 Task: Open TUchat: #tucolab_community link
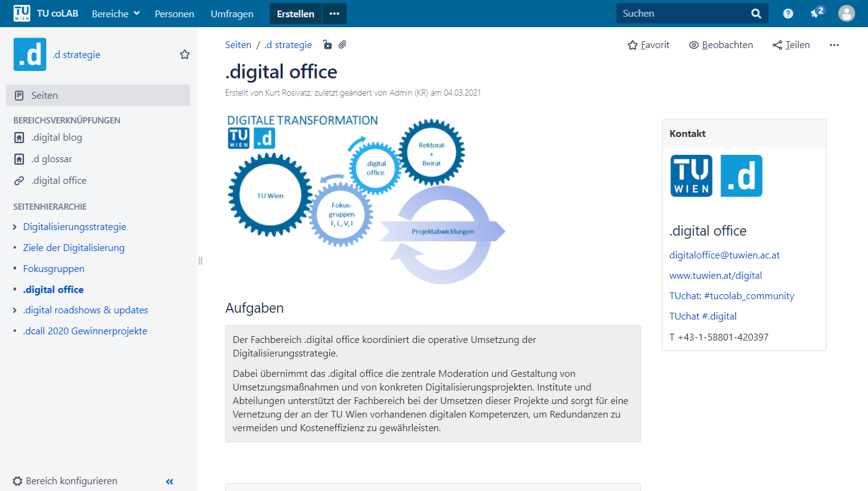coord(732,296)
